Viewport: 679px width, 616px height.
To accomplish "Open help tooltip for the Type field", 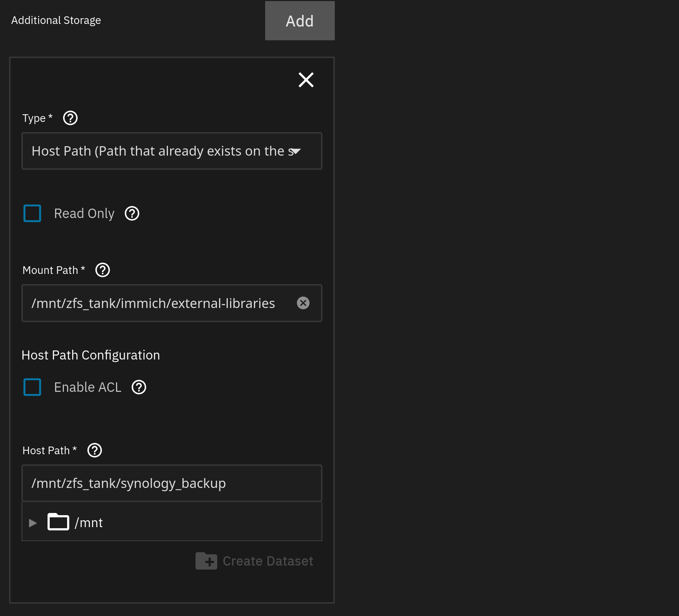I will (x=70, y=118).
